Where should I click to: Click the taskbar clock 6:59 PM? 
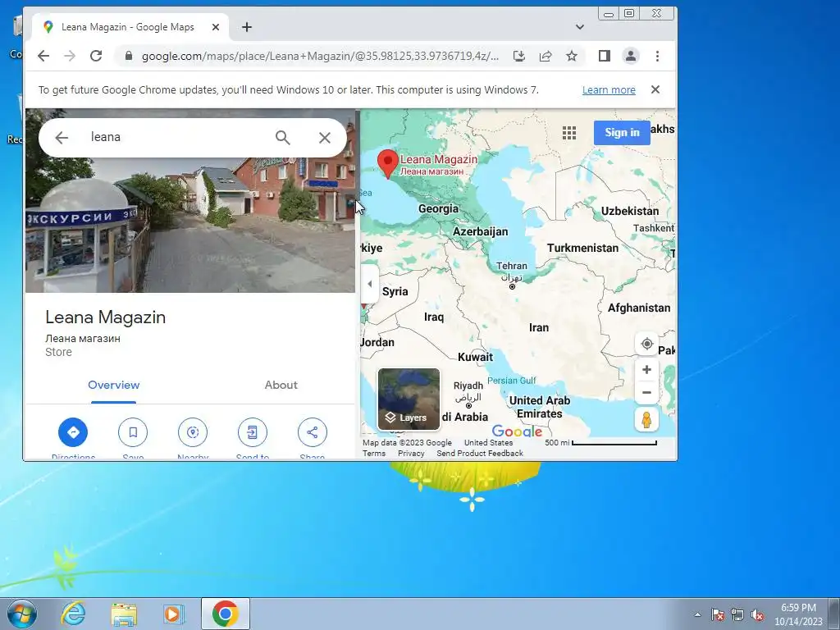point(798,608)
